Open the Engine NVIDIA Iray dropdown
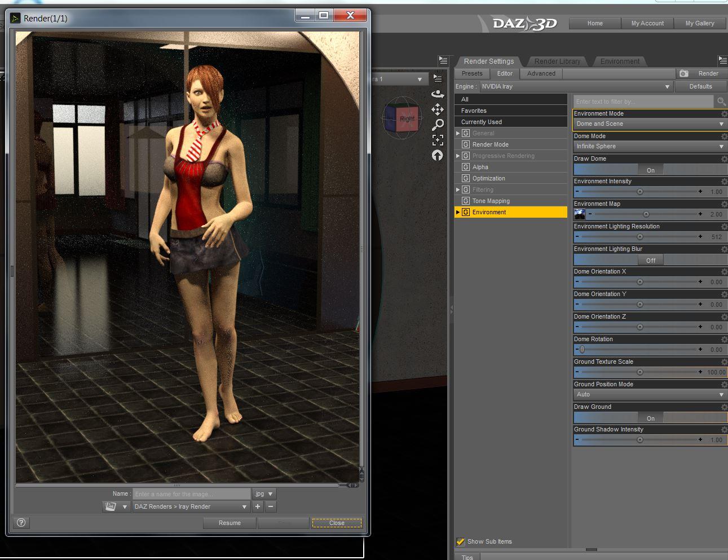The image size is (728, 560). pyautogui.click(x=576, y=86)
